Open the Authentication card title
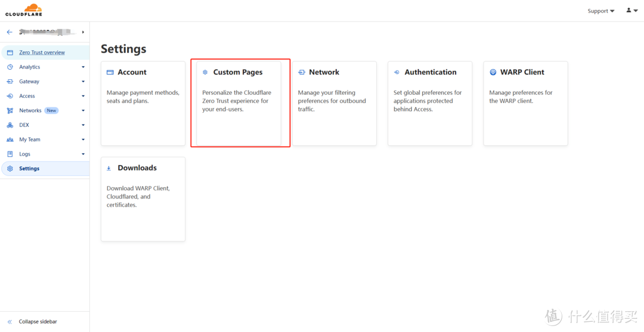 [x=431, y=72]
